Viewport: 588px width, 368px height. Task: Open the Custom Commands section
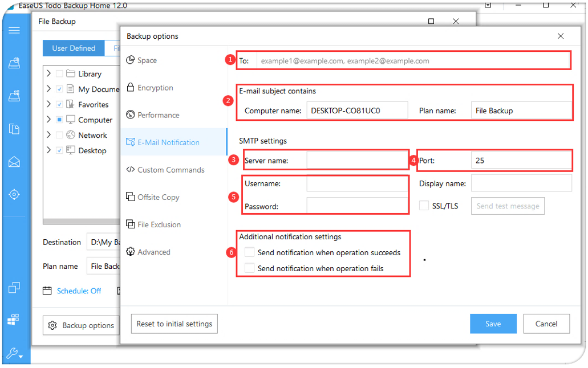pos(174,169)
